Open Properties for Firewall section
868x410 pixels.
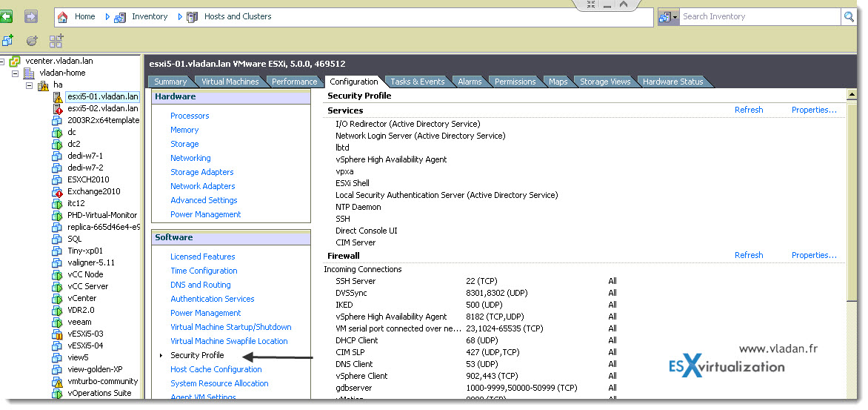pos(814,255)
